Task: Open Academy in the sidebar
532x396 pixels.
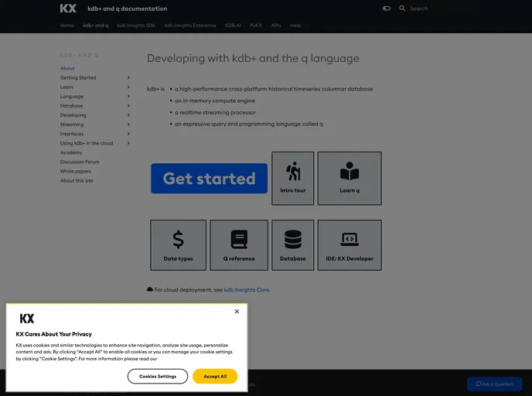Action: click(71, 152)
